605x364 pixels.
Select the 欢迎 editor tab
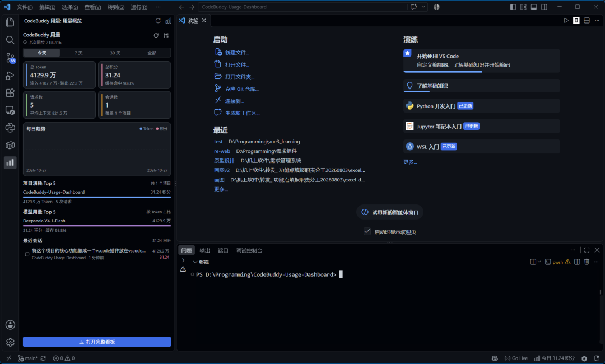tap(193, 20)
